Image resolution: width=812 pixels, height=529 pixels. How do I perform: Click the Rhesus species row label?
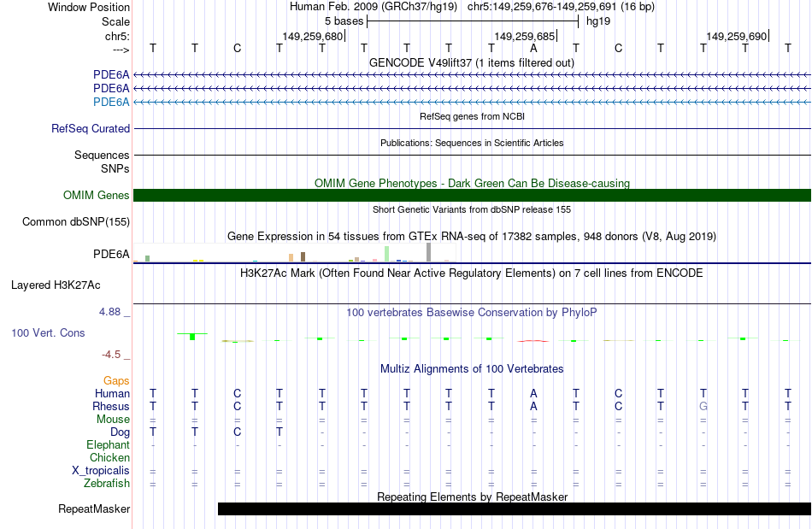point(111,407)
